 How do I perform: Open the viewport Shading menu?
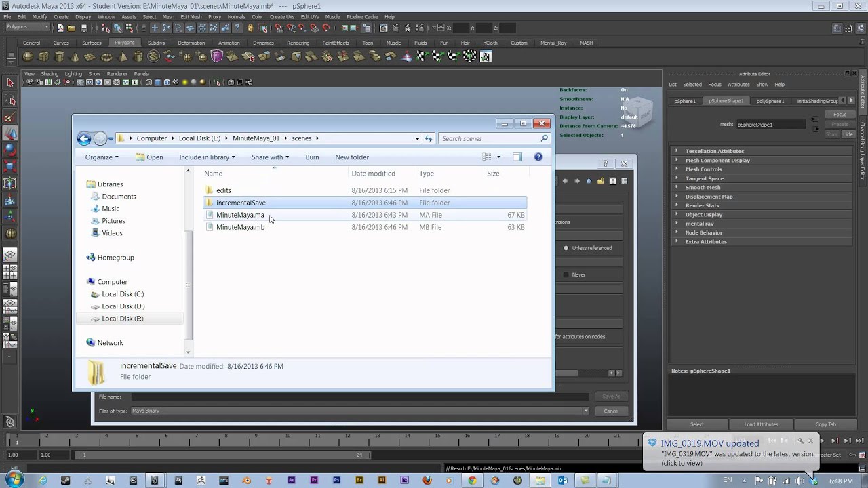point(50,74)
